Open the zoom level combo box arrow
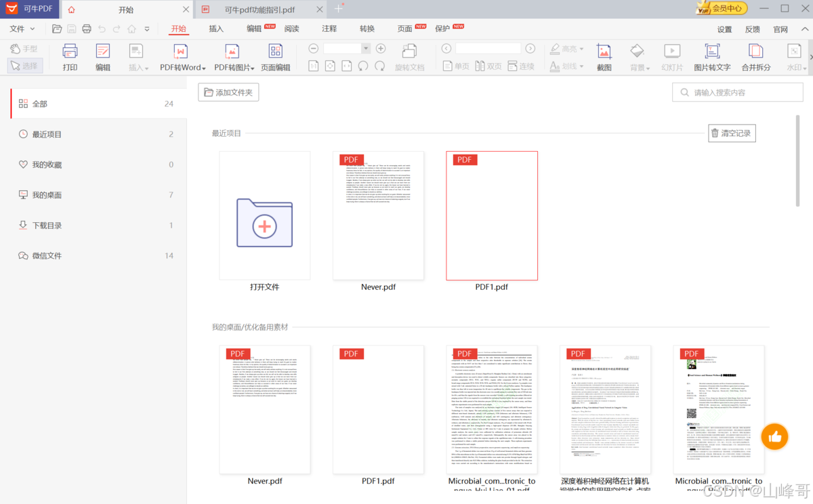The height and width of the screenshot is (504, 813). 366,49
